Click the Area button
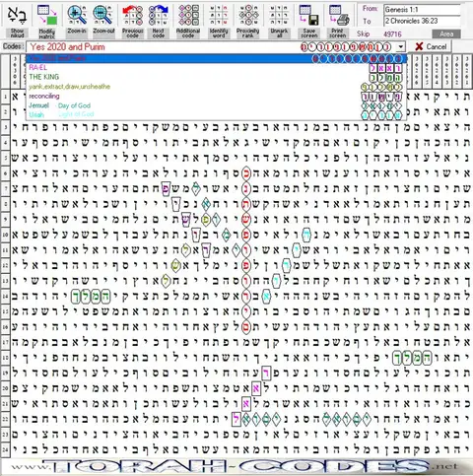 [x=446, y=34]
